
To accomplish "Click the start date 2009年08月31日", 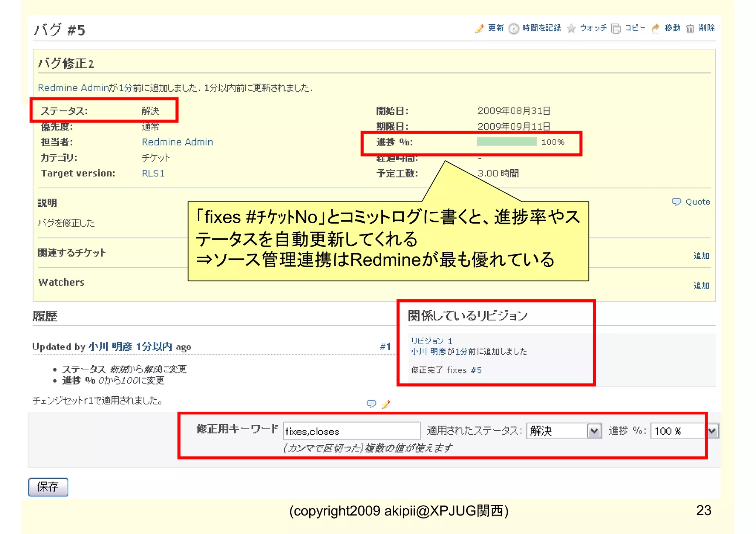I will 514,111.
